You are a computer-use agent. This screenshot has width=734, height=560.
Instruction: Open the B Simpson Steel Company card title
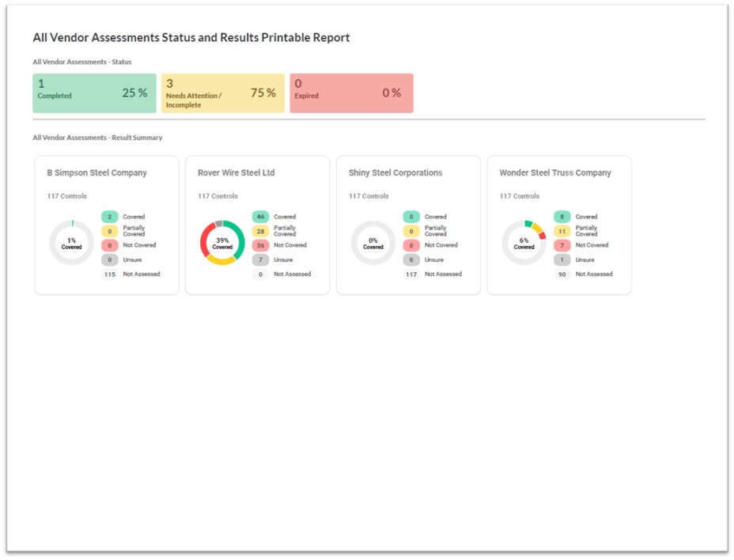point(96,172)
